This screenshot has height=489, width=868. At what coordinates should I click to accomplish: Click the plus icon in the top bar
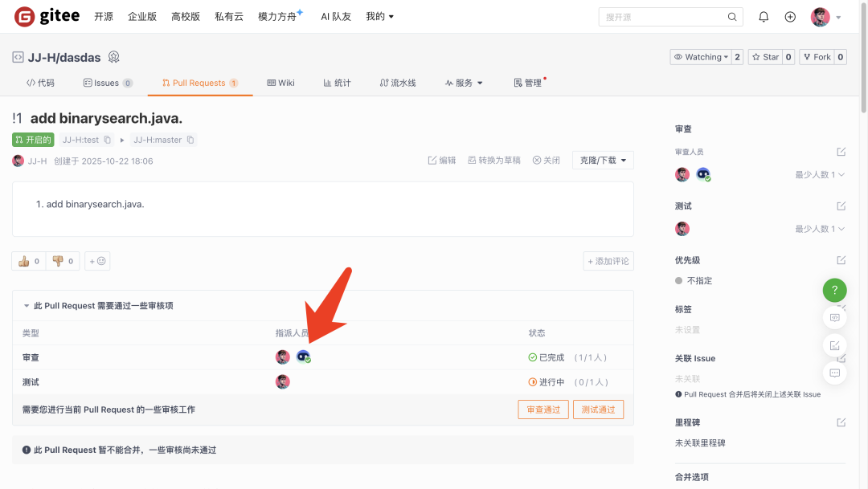(790, 15)
